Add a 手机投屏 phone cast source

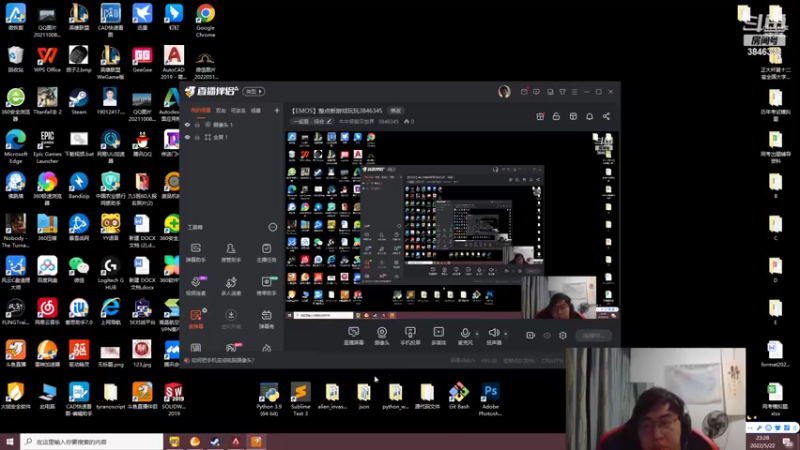point(410,336)
